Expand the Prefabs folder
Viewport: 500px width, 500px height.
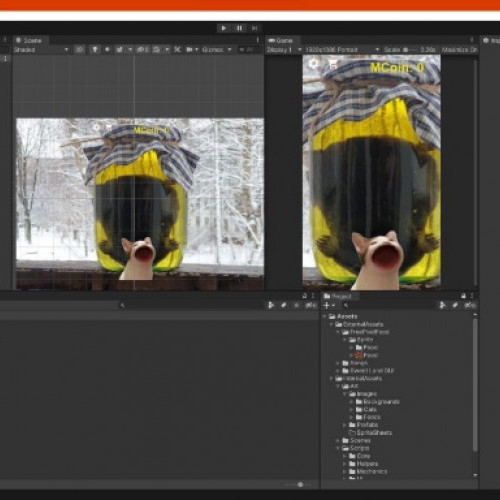click(x=345, y=425)
